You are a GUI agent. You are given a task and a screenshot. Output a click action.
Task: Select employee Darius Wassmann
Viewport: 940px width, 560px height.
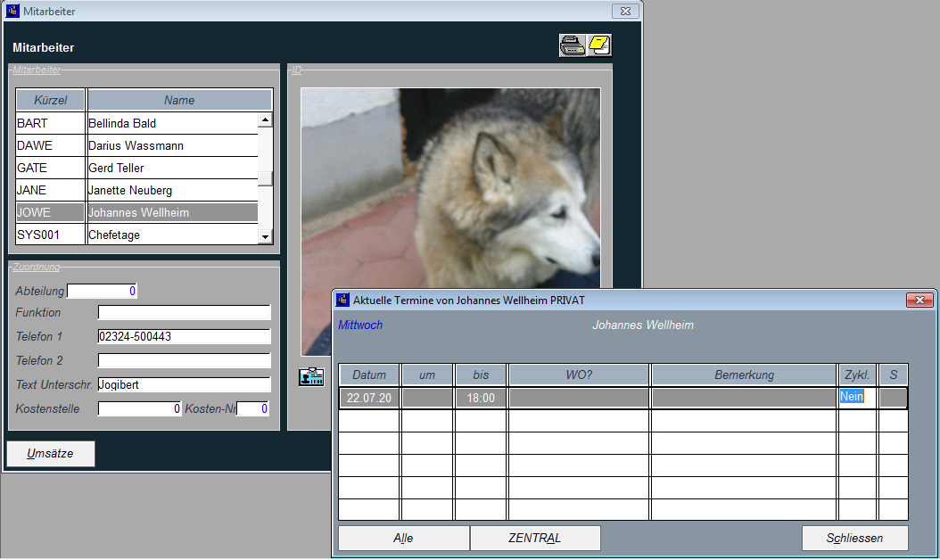point(173,145)
